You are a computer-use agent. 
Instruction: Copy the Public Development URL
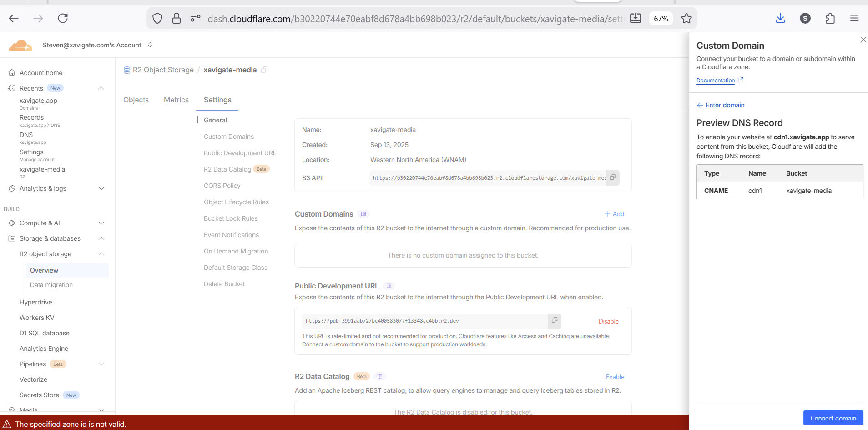click(x=555, y=320)
